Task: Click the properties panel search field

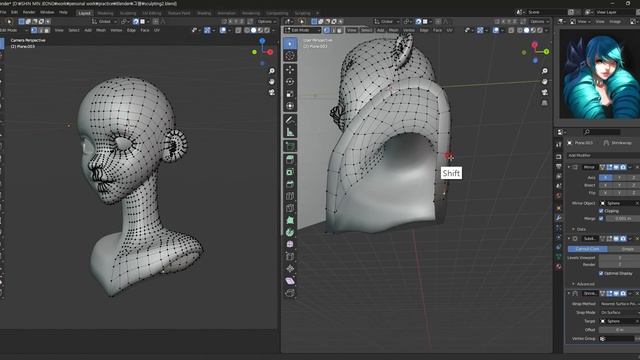Action: point(602,132)
